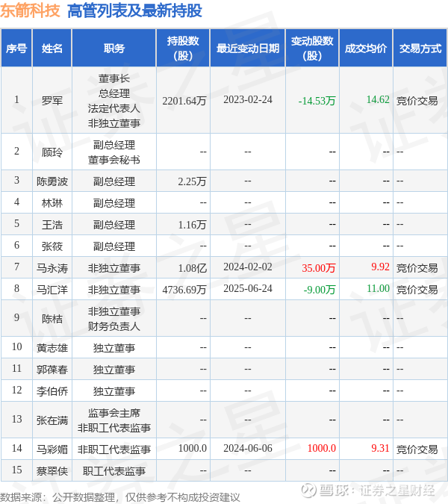
Task: Click the name 马彩媚
Action: tap(52, 449)
